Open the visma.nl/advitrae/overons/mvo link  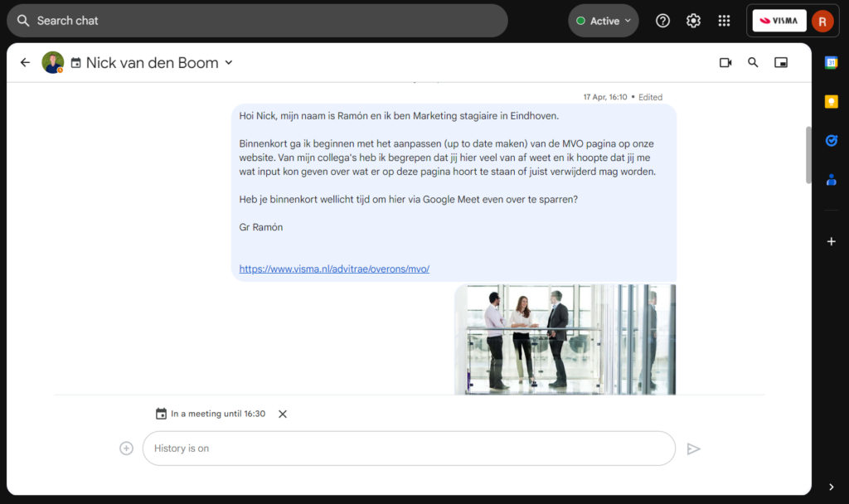334,269
